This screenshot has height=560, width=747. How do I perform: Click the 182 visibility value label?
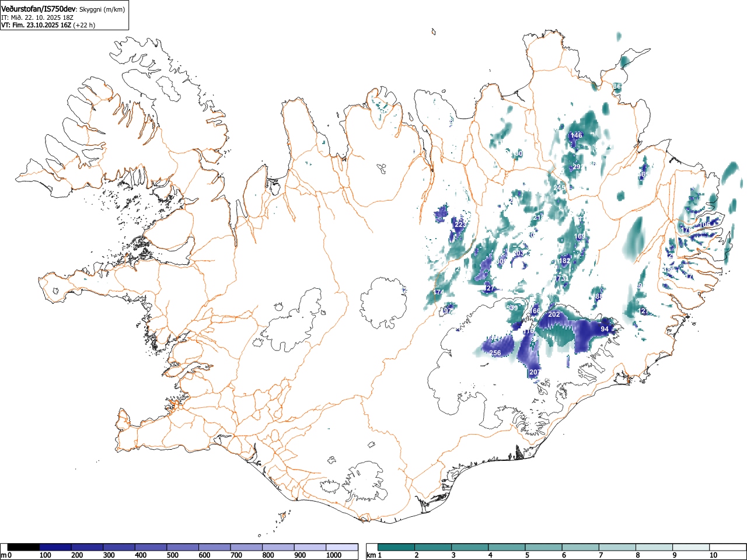[x=564, y=261]
